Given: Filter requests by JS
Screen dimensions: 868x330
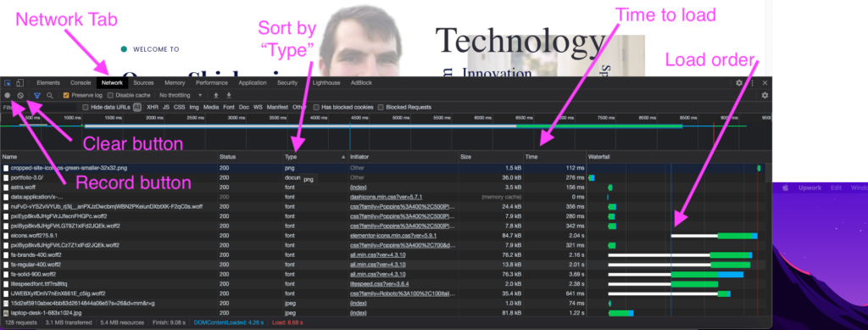Looking at the screenshot, I should point(166,108).
